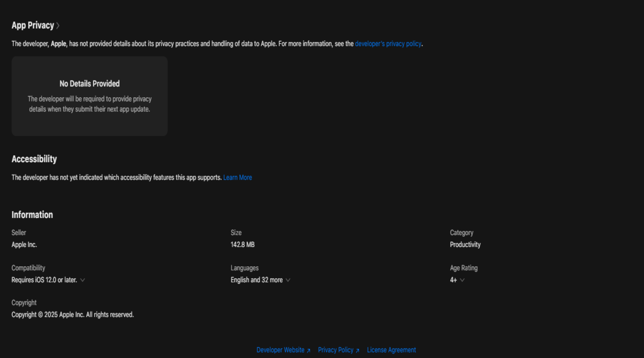Viewport: 644px width, 358px height.
Task: Open the accessibility Learn More link
Action: tap(237, 178)
